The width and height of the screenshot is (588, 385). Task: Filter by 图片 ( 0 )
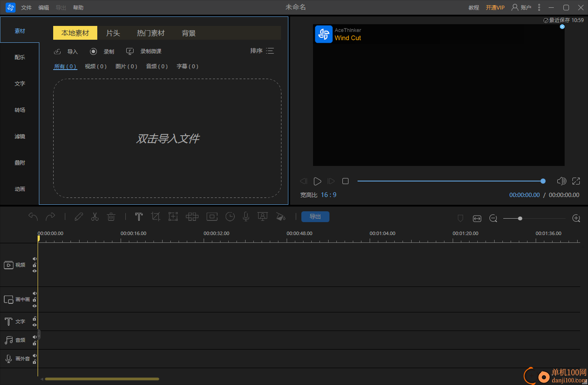coord(126,67)
